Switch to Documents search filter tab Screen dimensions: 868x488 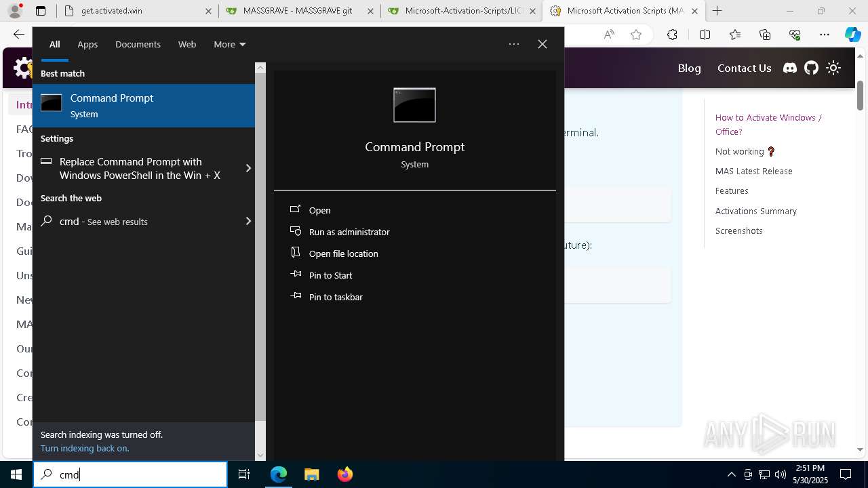138,44
